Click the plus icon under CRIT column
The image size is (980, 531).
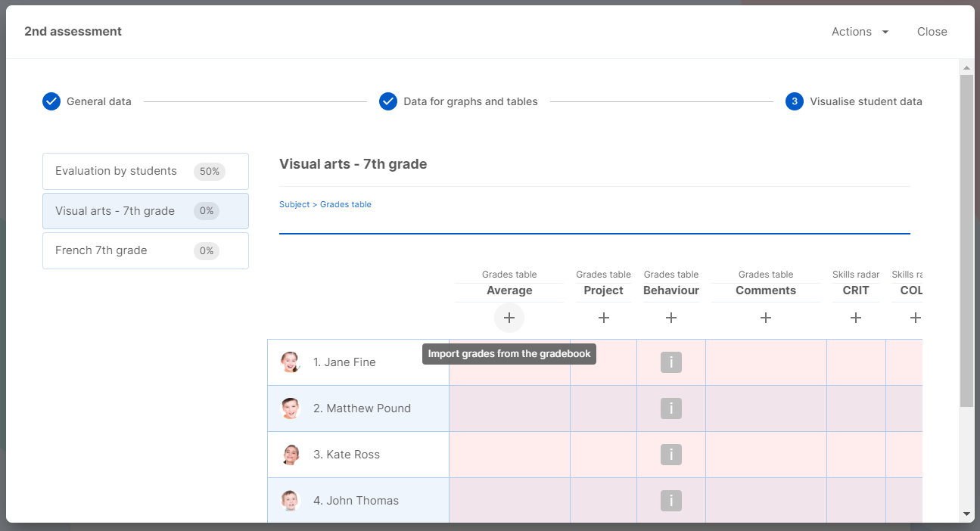(856, 318)
